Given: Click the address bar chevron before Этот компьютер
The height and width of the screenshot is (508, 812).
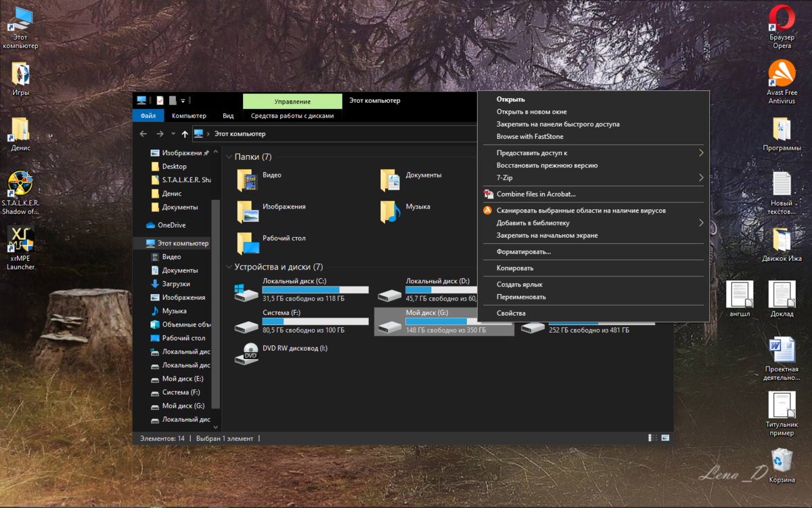Looking at the screenshot, I should [208, 134].
